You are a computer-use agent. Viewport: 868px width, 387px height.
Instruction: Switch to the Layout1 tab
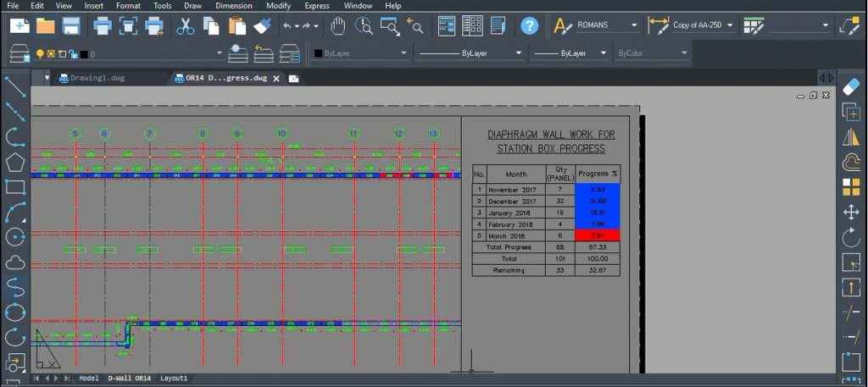click(174, 378)
